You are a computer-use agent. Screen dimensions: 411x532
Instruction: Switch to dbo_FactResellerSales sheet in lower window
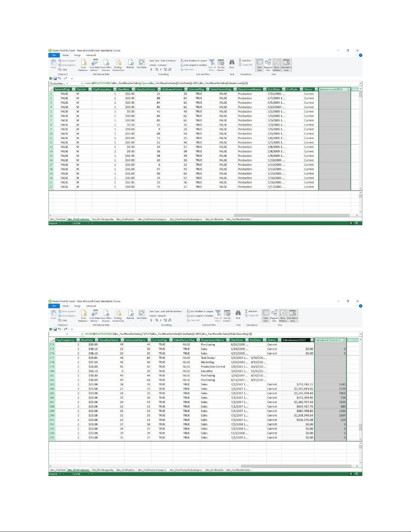pos(238,470)
